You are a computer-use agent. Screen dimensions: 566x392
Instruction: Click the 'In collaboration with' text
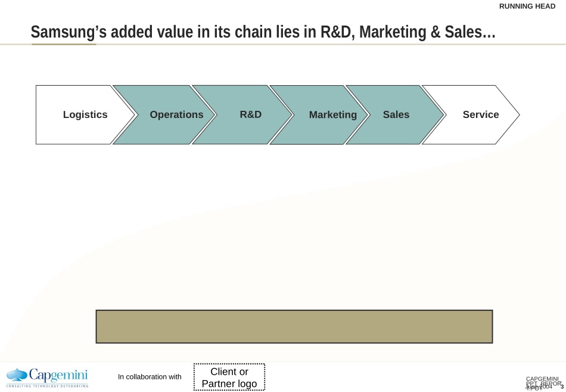tap(150, 377)
